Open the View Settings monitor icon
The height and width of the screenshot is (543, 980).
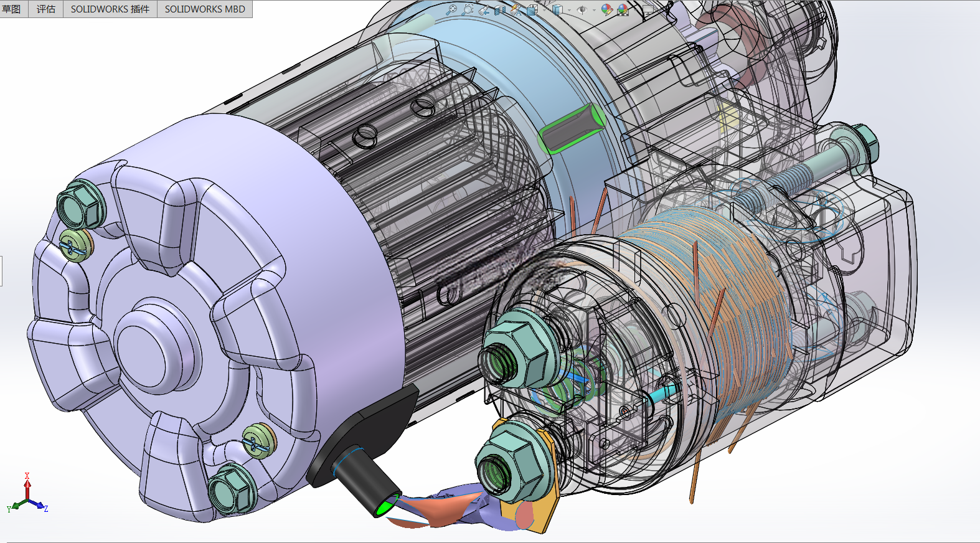click(648, 9)
